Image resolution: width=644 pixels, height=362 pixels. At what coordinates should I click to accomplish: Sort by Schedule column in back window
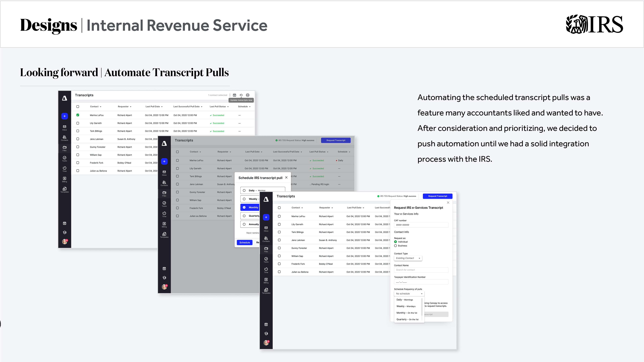244,107
